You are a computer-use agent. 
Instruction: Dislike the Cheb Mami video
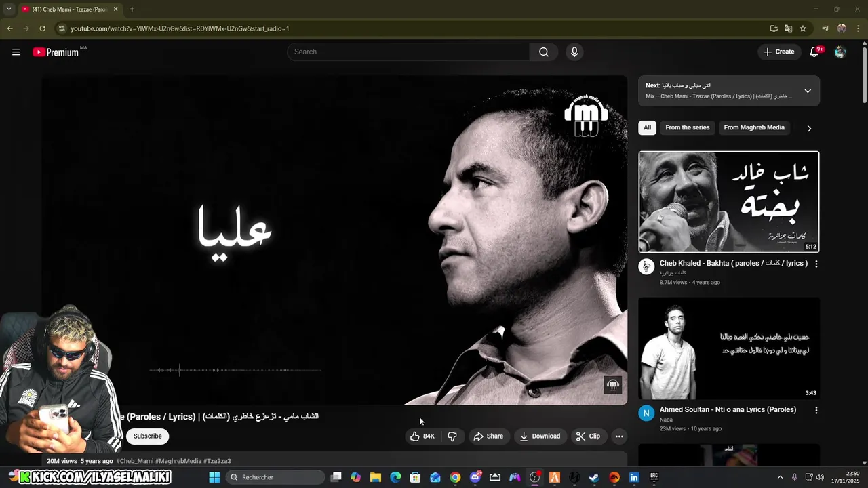click(452, 436)
